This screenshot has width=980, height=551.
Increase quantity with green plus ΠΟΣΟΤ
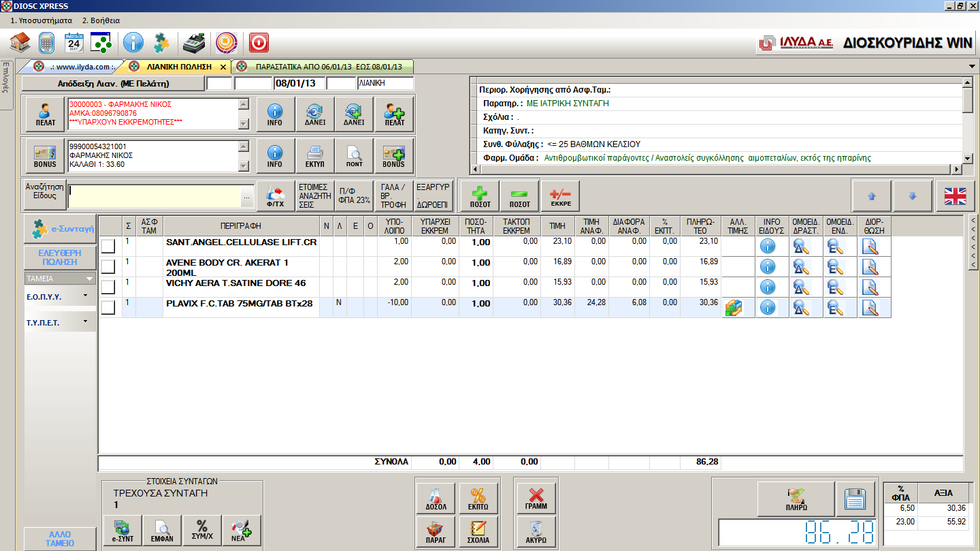(480, 196)
